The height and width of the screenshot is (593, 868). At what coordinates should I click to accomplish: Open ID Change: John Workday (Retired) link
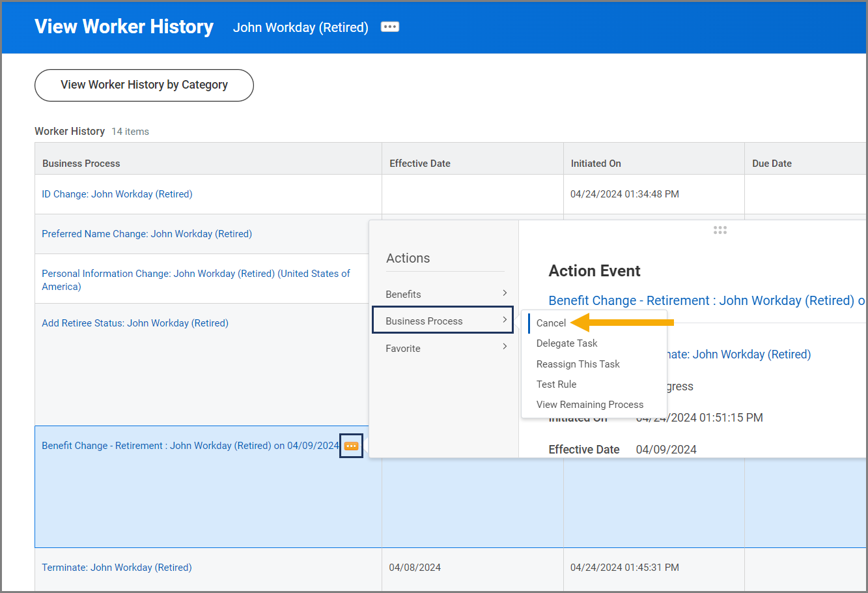[x=117, y=194]
